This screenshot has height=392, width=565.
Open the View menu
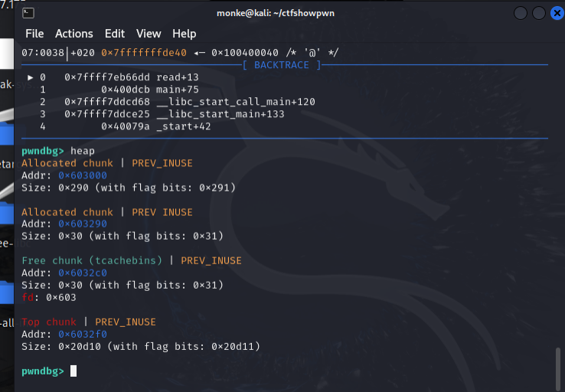[x=149, y=34]
